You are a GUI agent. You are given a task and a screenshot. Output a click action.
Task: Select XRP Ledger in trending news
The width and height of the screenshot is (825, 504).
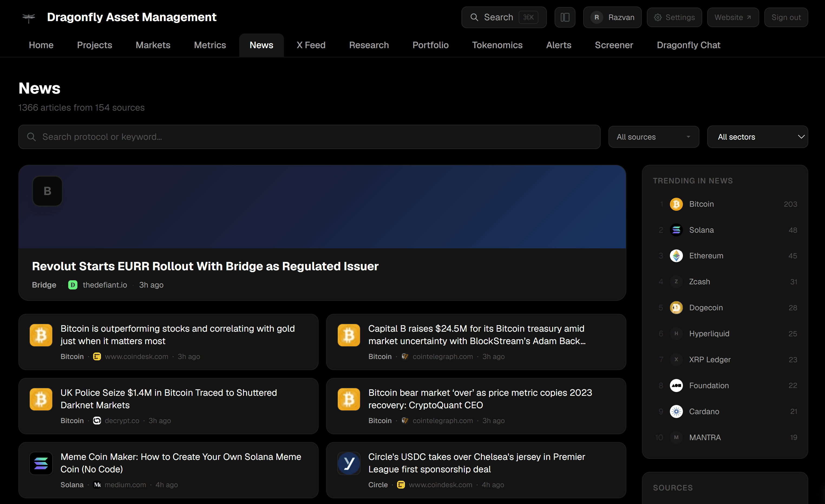[725, 360]
